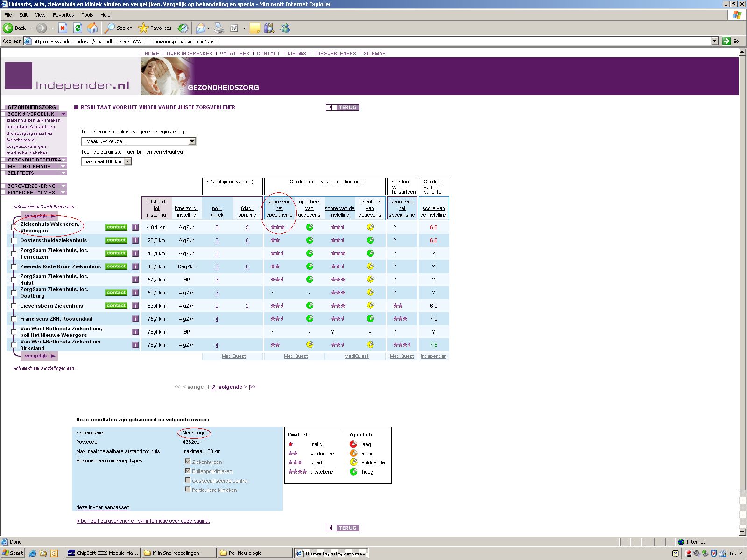Open the Help menu

tap(106, 15)
